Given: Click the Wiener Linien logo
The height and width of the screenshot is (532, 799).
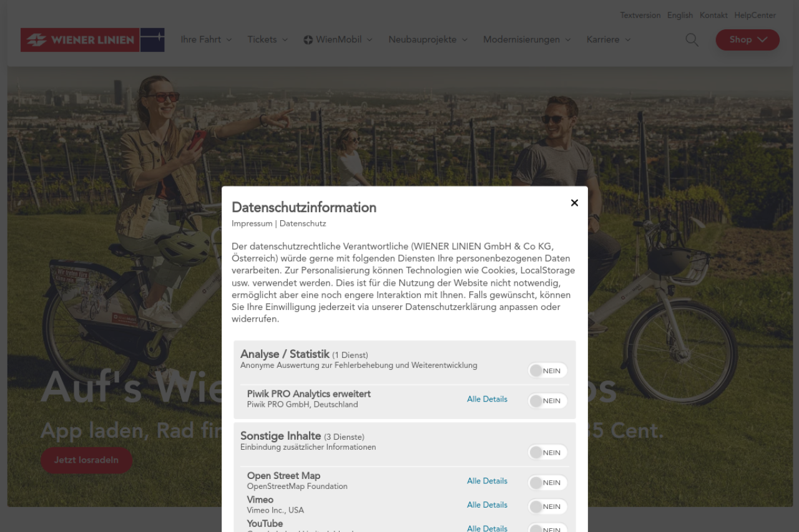Looking at the screenshot, I should tap(92, 40).
